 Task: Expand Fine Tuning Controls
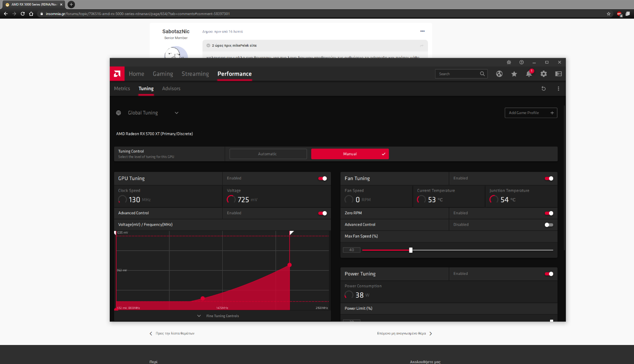pos(218,316)
